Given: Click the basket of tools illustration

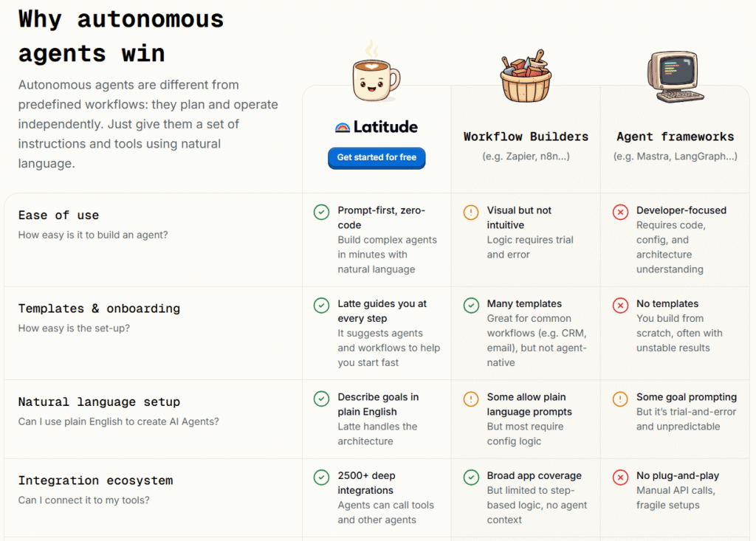Looking at the screenshot, I should pyautogui.click(x=526, y=76).
